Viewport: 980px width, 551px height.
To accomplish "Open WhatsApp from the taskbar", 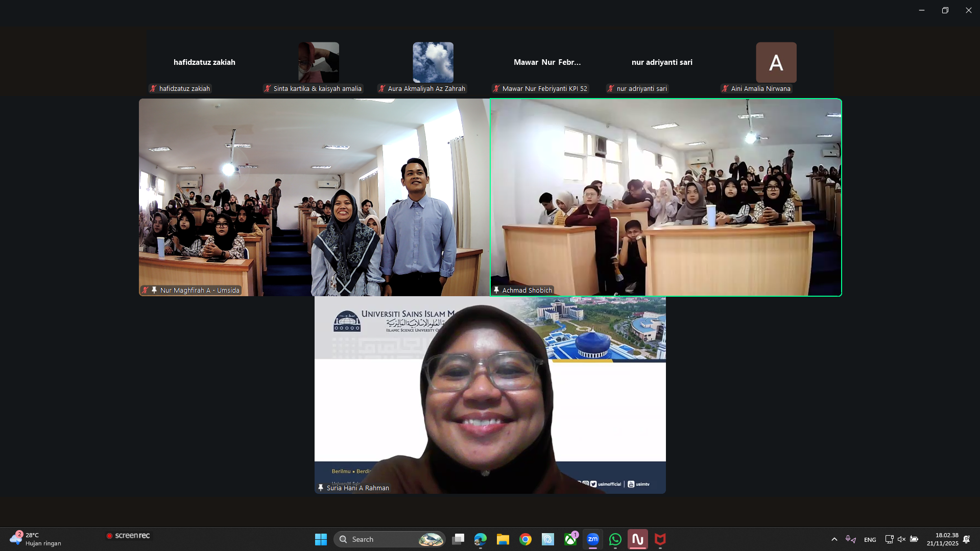I will click(x=615, y=539).
